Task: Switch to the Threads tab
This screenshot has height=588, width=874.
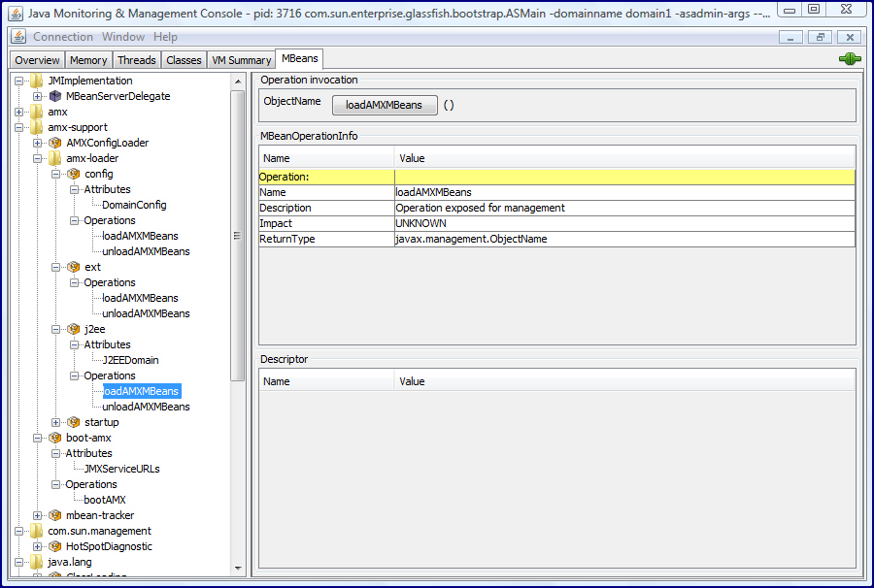Action: [137, 60]
